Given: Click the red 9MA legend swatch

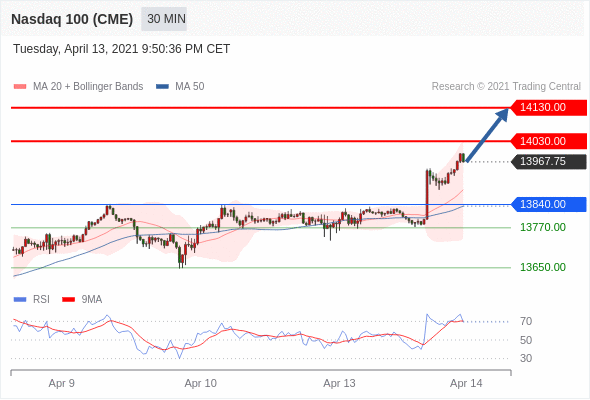Looking at the screenshot, I should 68,300.
